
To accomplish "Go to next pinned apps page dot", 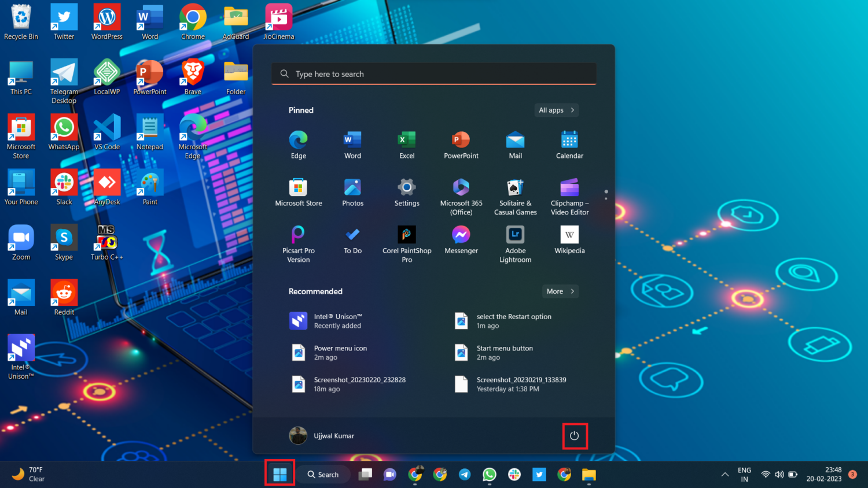I will click(x=606, y=199).
